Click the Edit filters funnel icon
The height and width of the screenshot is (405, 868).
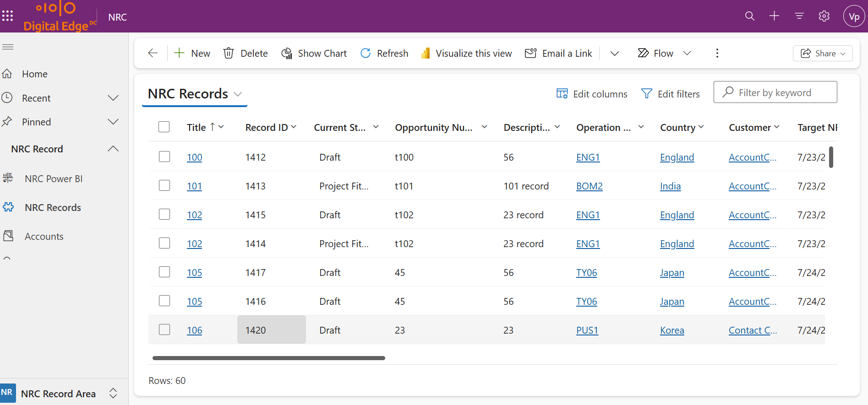(647, 93)
